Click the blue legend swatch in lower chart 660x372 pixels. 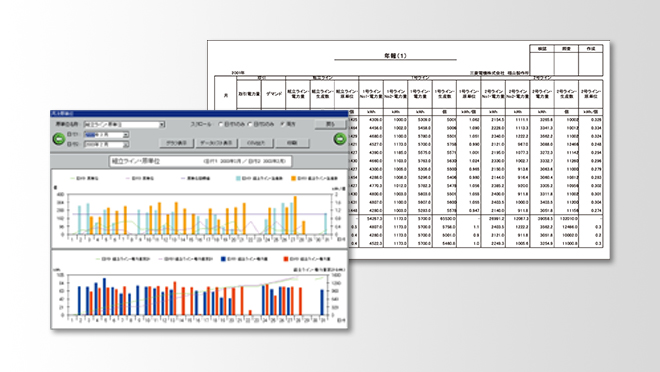[223, 259]
